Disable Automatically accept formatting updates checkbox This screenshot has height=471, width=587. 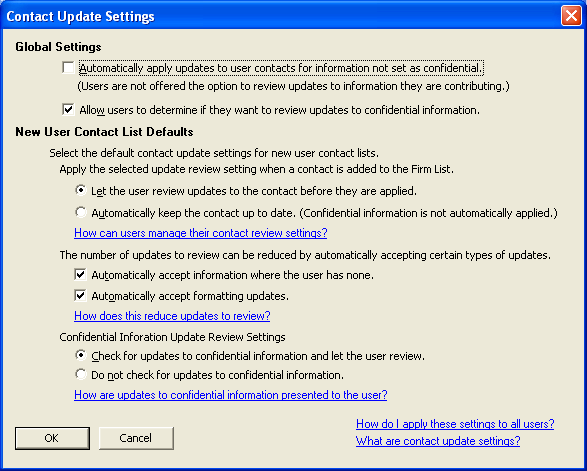pos(80,295)
